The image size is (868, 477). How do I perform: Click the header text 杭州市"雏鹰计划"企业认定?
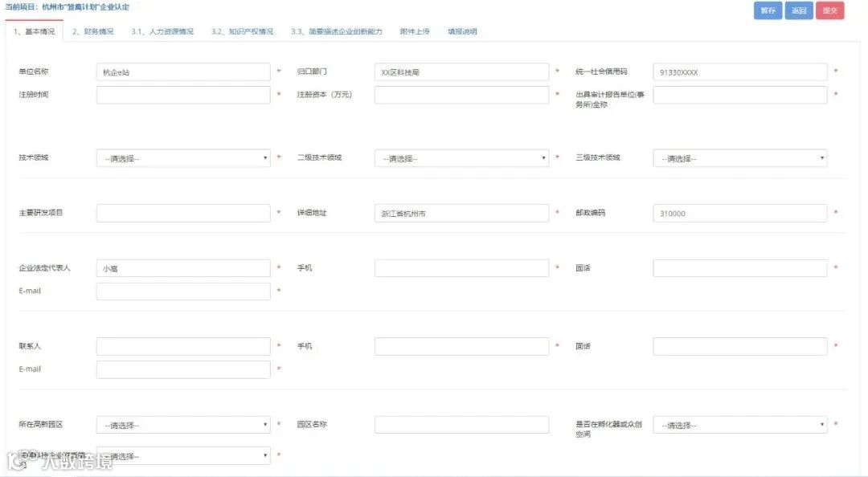(x=86, y=7)
